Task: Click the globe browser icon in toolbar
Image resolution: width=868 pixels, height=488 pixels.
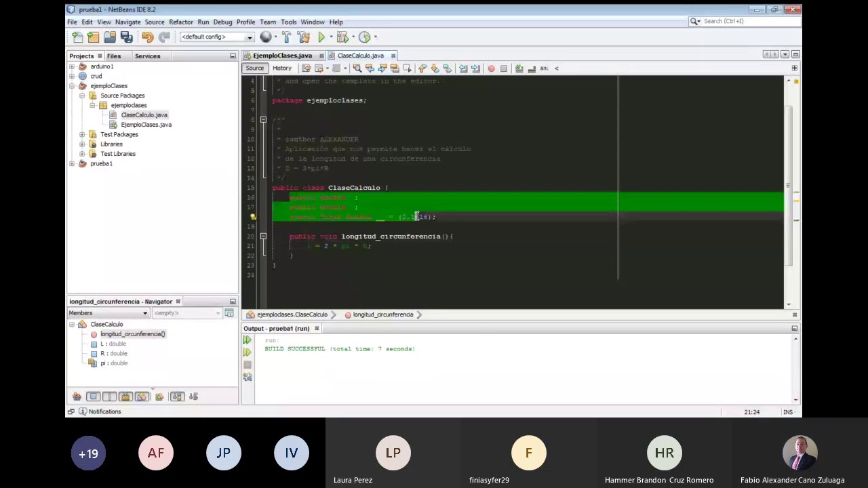Action: 266,37
